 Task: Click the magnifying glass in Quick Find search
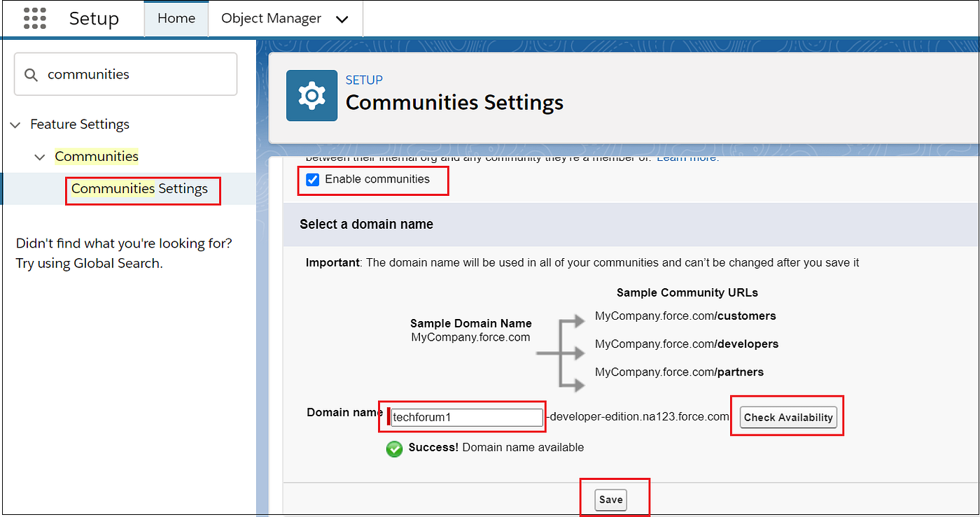tap(31, 73)
